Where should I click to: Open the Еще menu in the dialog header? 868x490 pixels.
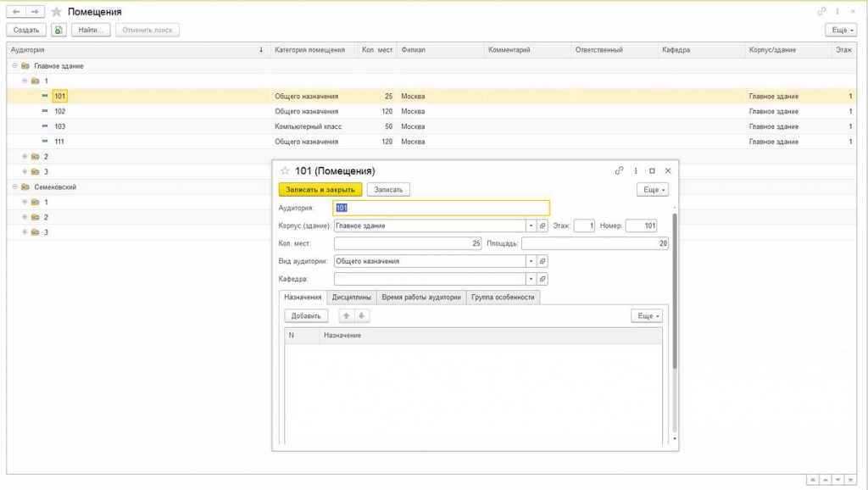(652, 190)
